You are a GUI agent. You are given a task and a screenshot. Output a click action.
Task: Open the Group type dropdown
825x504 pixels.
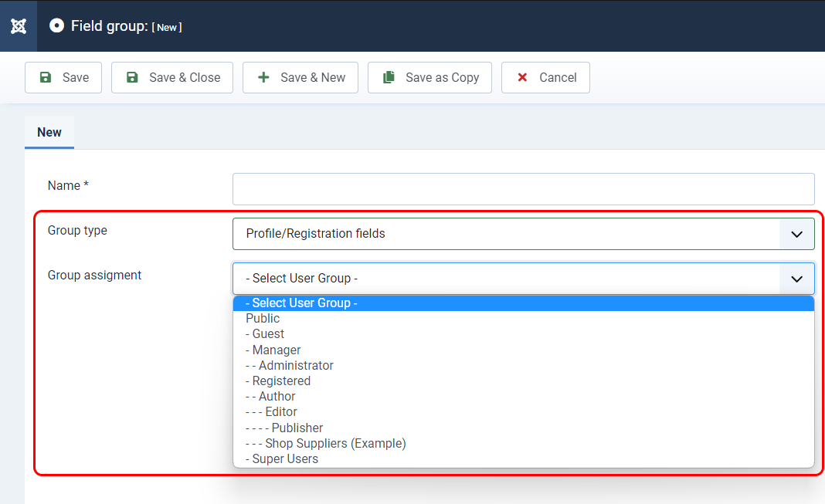click(524, 234)
